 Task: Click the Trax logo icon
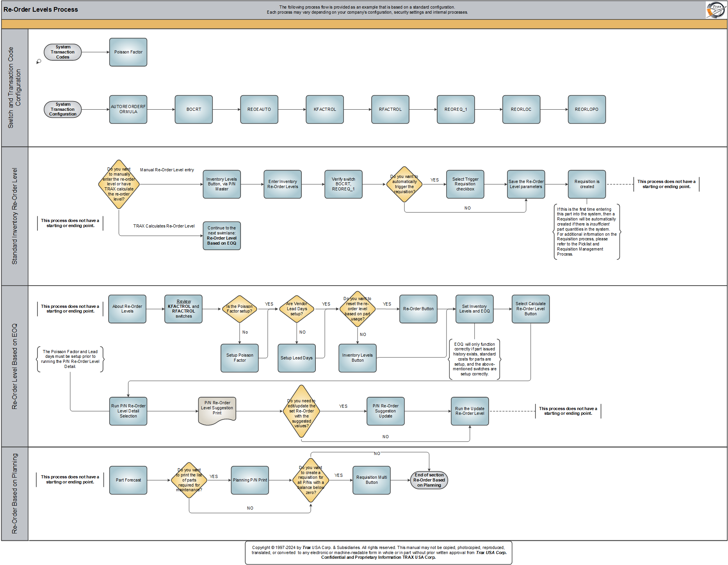(716, 10)
